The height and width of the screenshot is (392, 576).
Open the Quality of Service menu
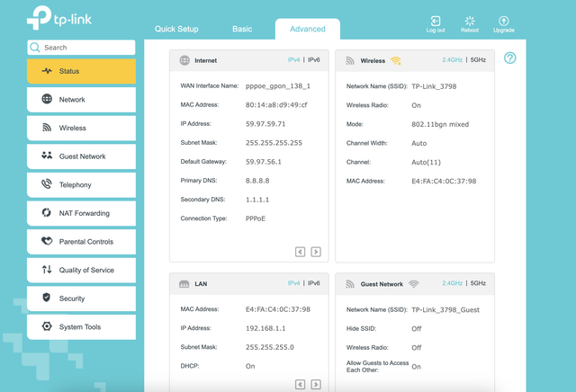coord(81,270)
